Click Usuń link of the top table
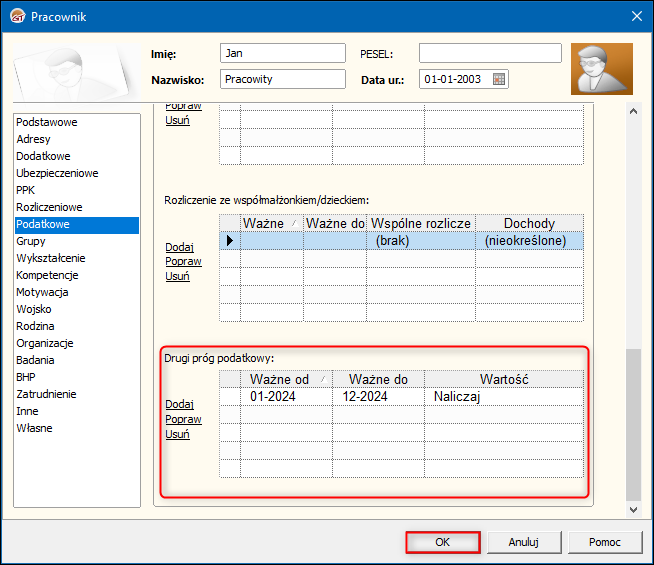654x565 pixels. [177, 120]
